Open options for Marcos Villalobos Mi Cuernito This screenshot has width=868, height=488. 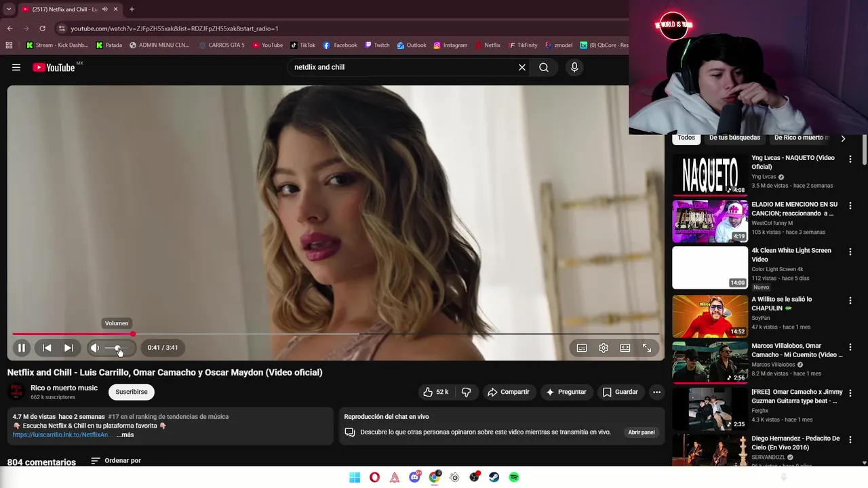[x=850, y=346]
